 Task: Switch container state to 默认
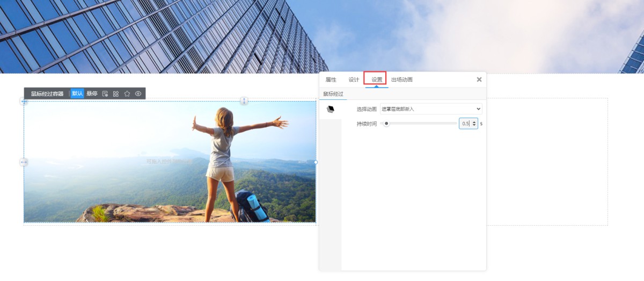(x=77, y=93)
